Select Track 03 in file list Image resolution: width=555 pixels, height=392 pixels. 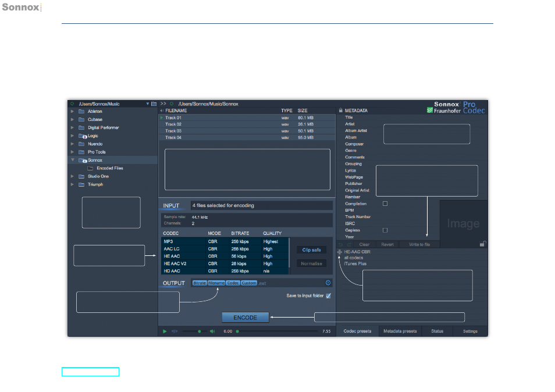pos(247,131)
